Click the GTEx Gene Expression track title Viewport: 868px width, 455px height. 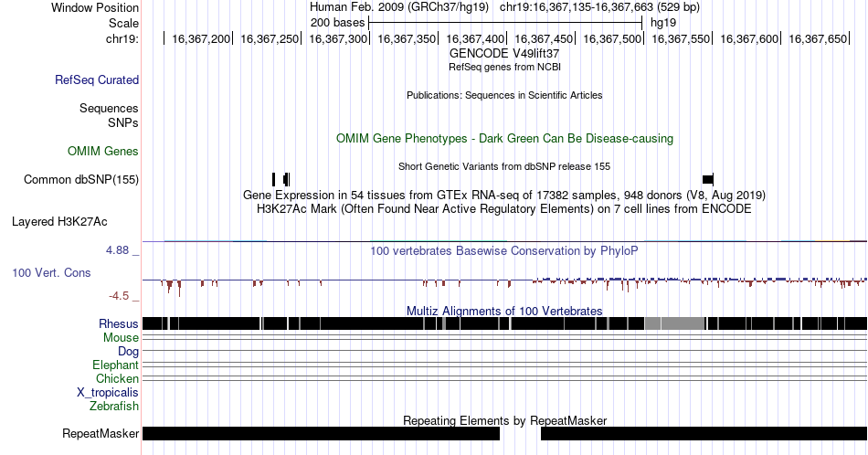click(x=504, y=195)
